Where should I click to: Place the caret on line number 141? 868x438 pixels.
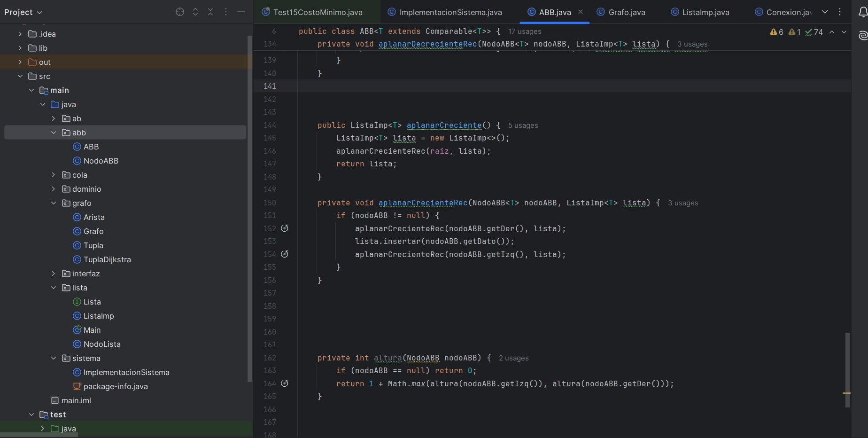(270, 86)
